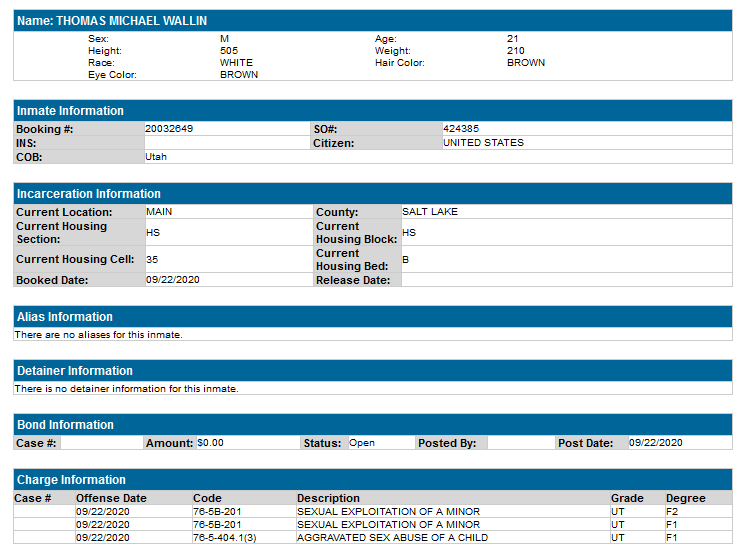Click the County value SALT LAKE
Viewport: 751px width, 560px height.
(x=430, y=212)
